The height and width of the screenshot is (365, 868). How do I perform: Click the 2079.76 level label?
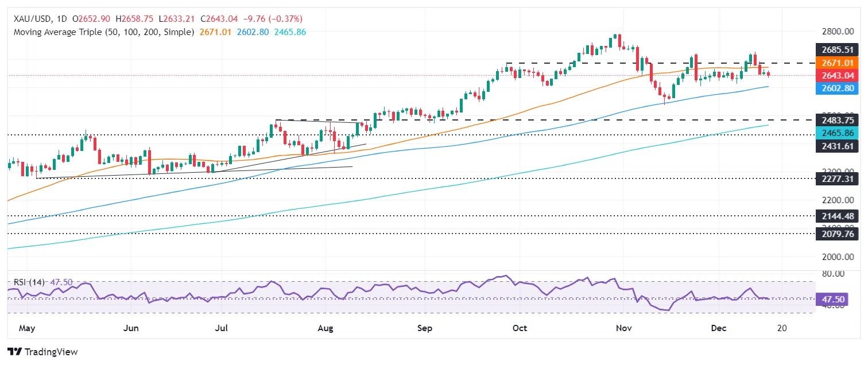coord(839,234)
